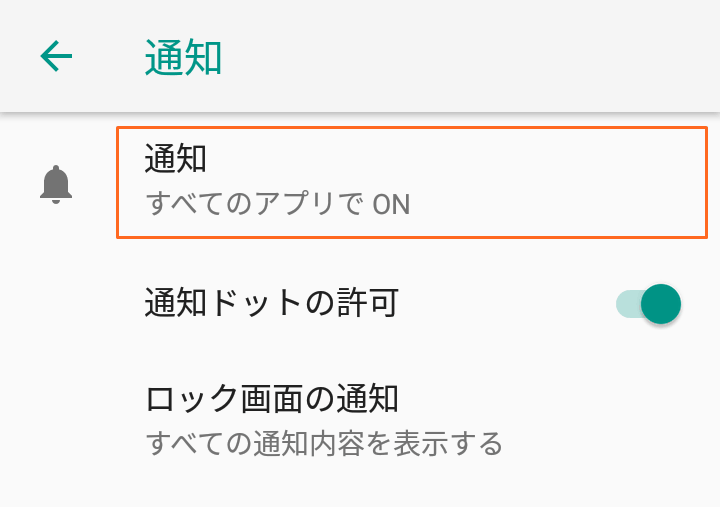Tap the teal knob of the switch
Image resolution: width=720 pixels, height=507 pixels.
661,304
